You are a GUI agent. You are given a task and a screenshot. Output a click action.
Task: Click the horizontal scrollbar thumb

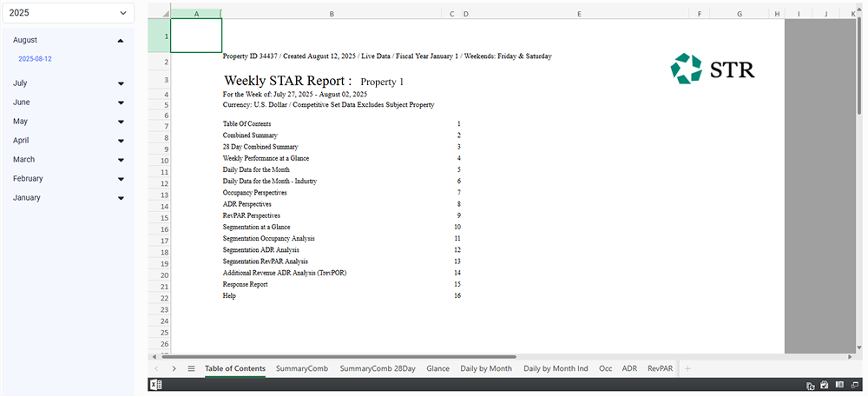338,357
